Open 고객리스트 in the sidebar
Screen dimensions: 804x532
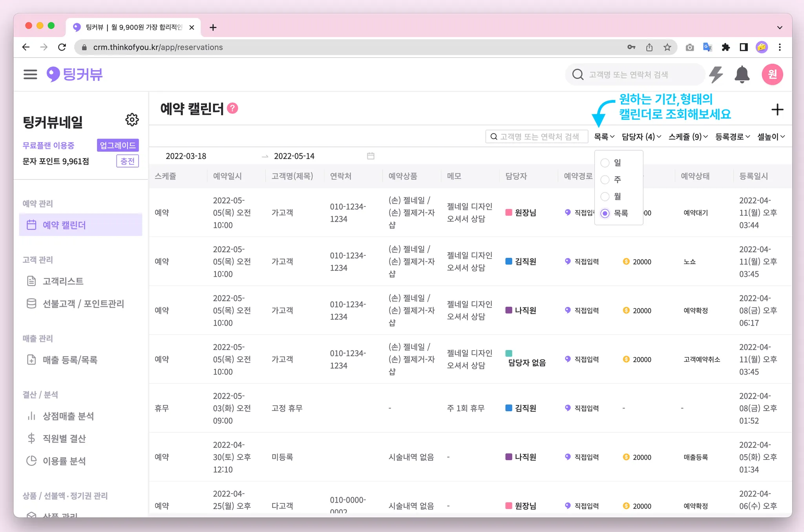(x=63, y=281)
